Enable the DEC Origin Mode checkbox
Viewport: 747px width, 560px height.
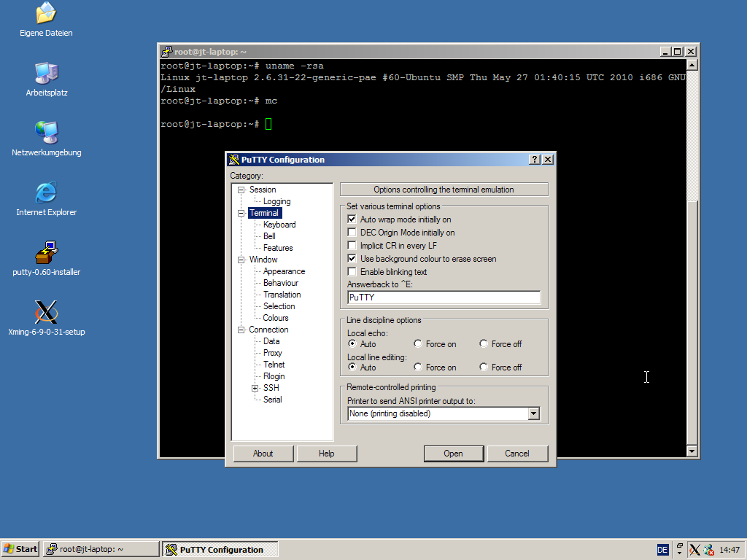[352, 233]
